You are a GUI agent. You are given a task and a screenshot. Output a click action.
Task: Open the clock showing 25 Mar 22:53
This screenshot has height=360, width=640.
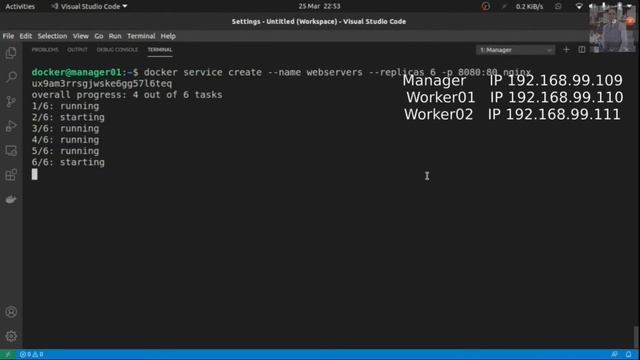coord(319,6)
